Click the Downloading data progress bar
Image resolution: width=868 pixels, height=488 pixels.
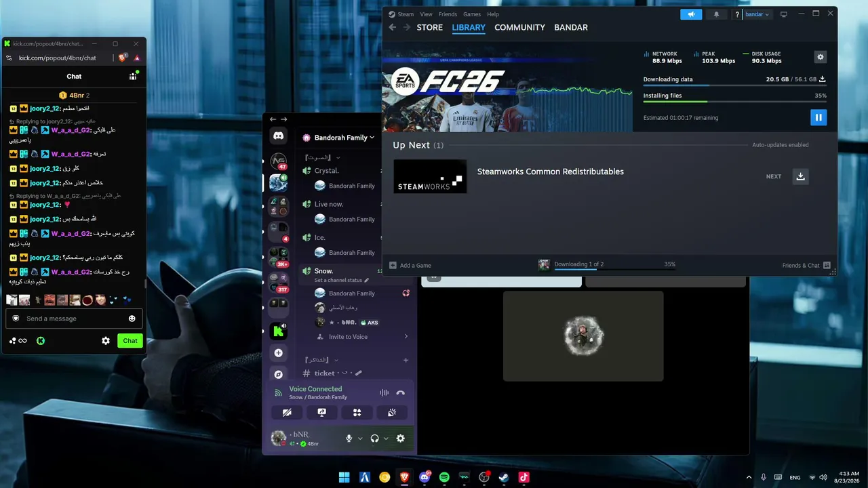pyautogui.click(x=734, y=85)
